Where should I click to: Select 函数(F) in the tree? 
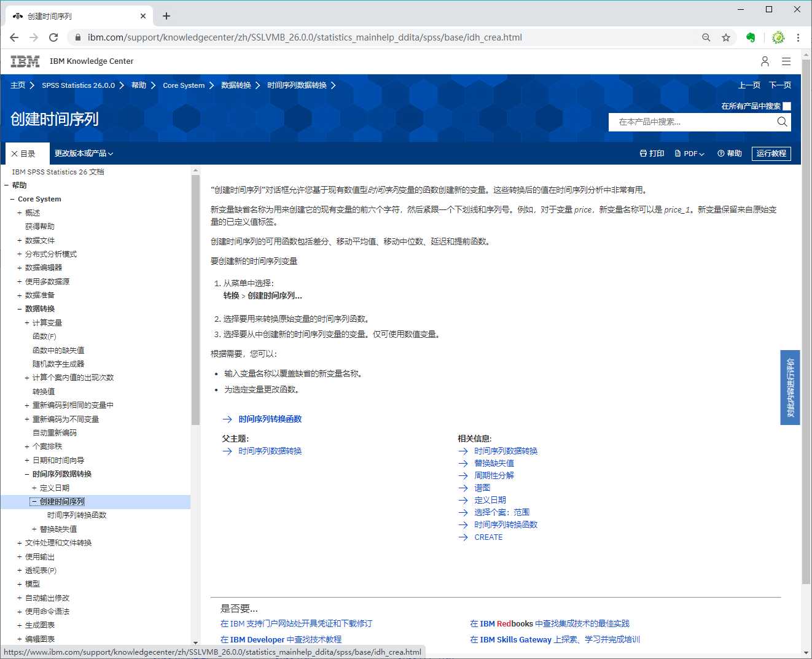click(44, 337)
